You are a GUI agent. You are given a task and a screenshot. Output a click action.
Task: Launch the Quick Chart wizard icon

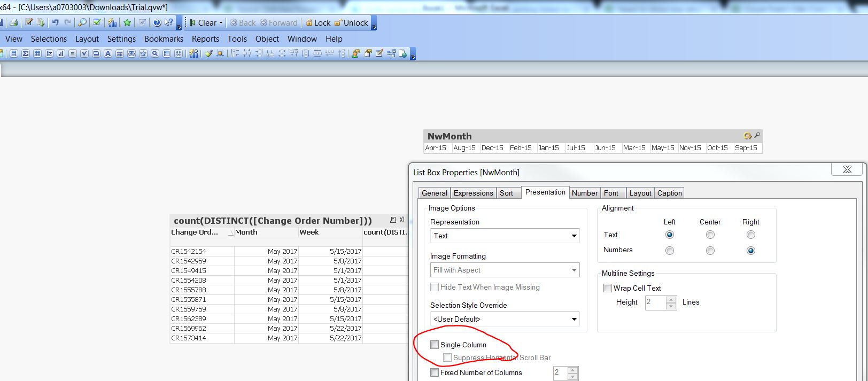[112, 22]
